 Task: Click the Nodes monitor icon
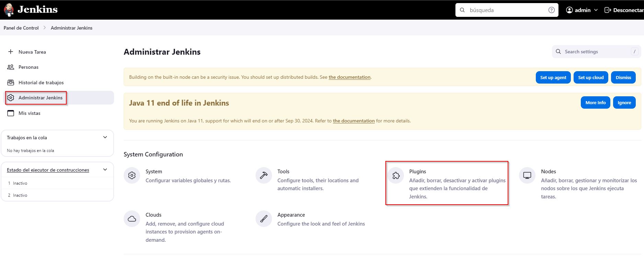tap(527, 175)
